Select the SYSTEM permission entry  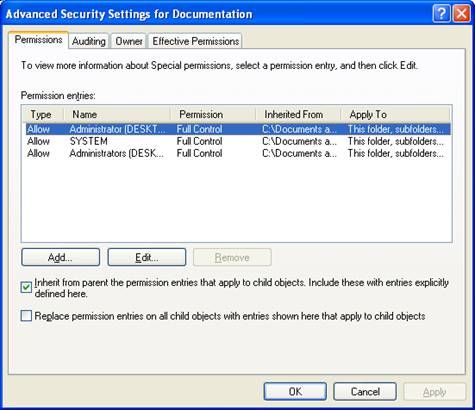coord(238,141)
